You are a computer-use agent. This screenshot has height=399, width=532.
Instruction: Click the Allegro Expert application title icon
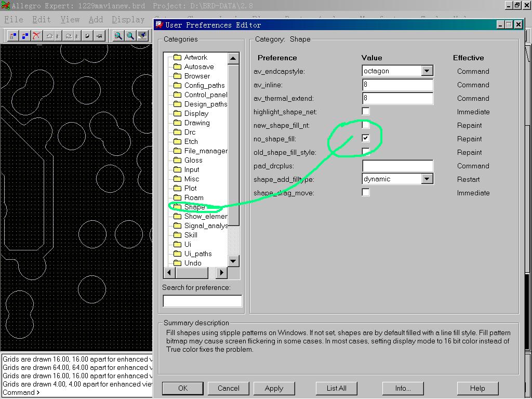pyautogui.click(x=6, y=5)
